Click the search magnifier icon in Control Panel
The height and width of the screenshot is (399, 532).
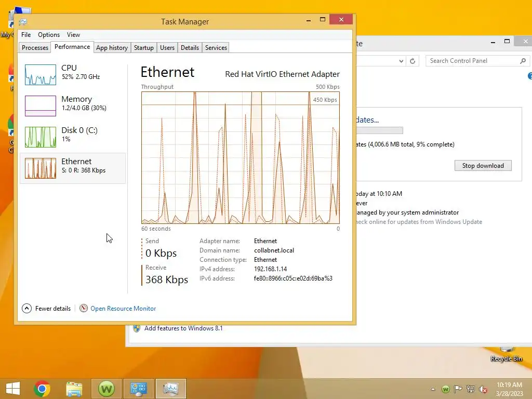[523, 61]
